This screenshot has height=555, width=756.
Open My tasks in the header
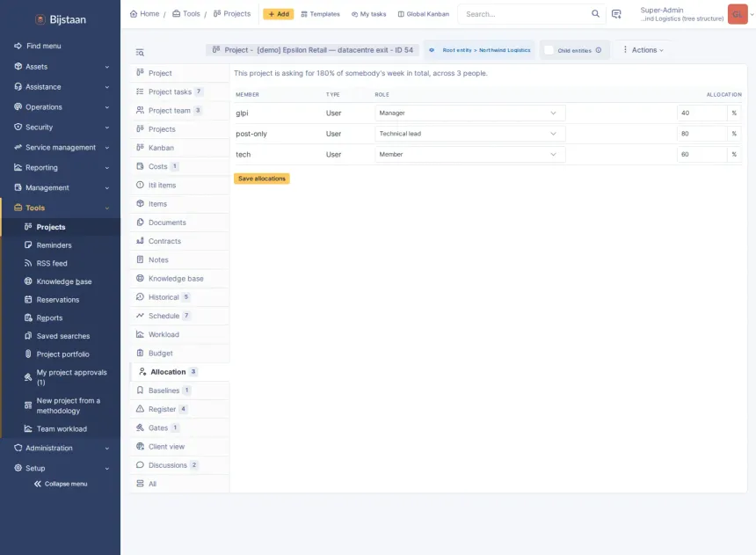click(369, 14)
